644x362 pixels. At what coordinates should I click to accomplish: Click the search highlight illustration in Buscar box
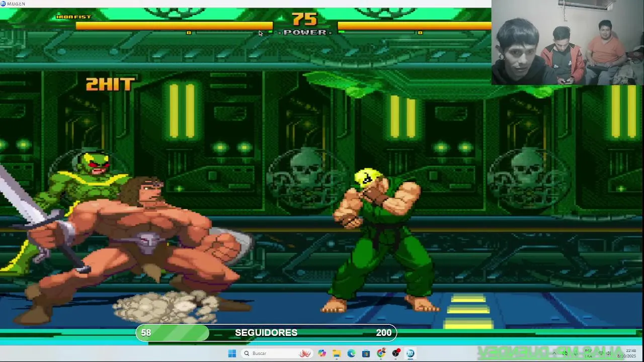pos(305,353)
